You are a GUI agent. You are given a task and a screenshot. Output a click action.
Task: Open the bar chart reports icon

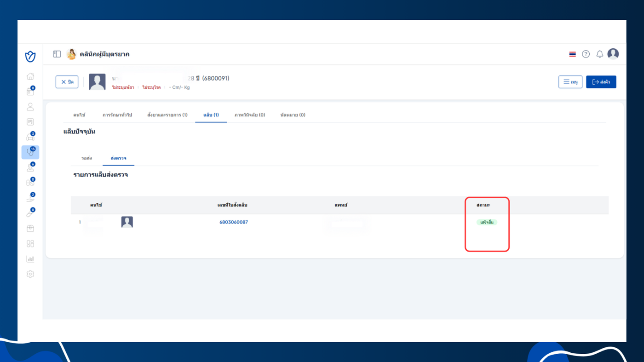(30, 259)
